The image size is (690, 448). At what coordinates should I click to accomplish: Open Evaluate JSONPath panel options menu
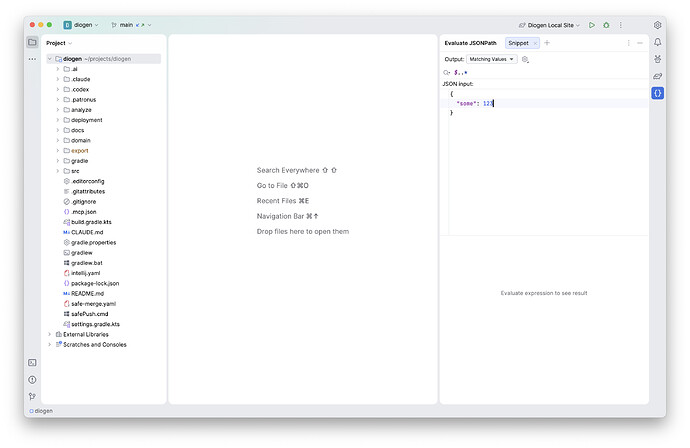[x=628, y=43]
